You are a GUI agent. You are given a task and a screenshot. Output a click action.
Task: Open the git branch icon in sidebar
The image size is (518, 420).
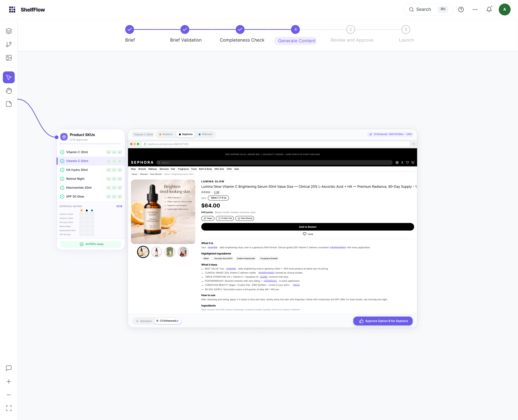(x=9, y=44)
